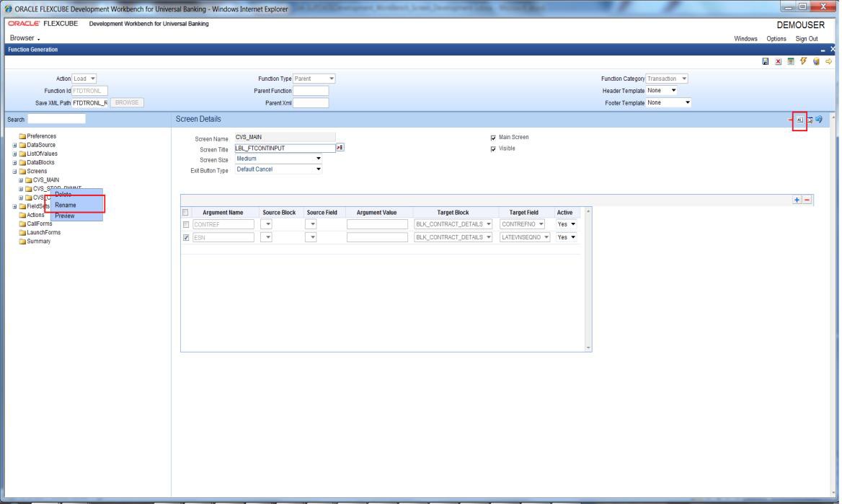
Task: Click the label picker icon beside Screen Title
Action: tap(340, 148)
